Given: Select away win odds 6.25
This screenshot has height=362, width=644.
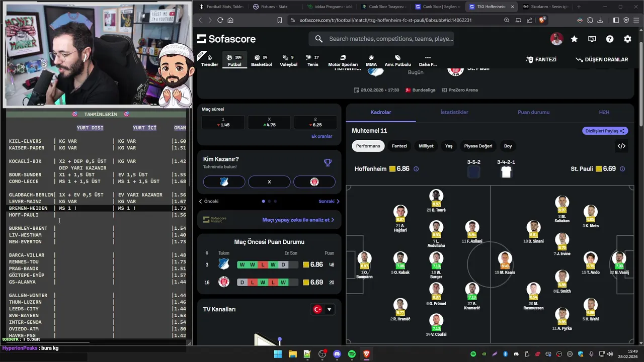Looking at the screenshot, I should [315, 122].
